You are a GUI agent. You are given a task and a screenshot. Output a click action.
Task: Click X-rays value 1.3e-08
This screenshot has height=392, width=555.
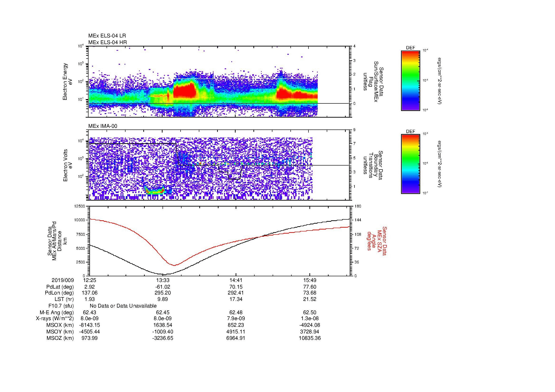[310, 318]
